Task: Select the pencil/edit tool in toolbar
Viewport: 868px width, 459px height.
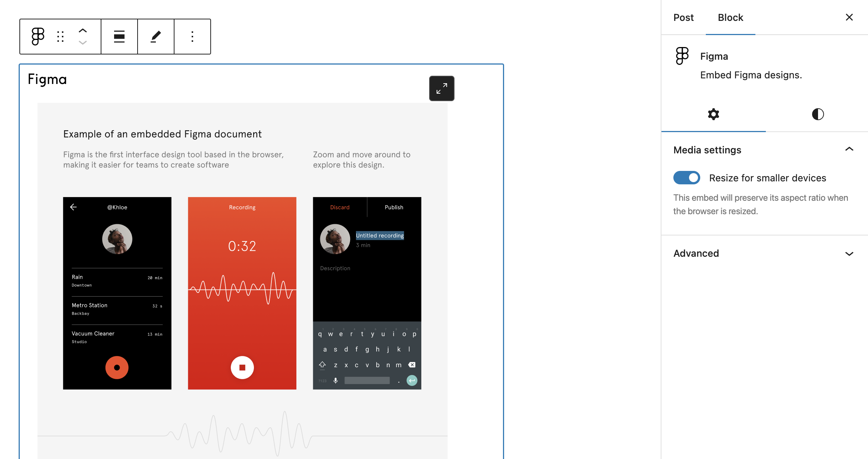Action: (155, 36)
